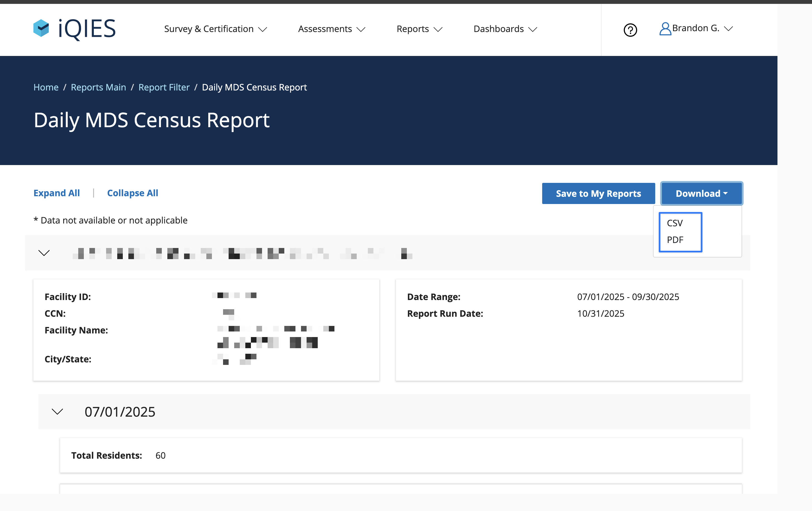Navigate to Reports Main breadcrumb
Viewport: 812px width, 511px height.
pos(98,87)
